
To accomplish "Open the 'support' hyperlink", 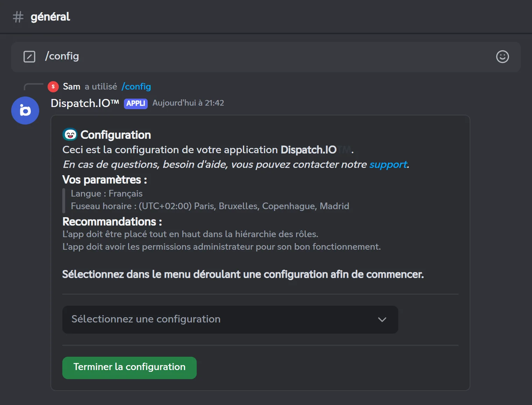I will (388, 164).
